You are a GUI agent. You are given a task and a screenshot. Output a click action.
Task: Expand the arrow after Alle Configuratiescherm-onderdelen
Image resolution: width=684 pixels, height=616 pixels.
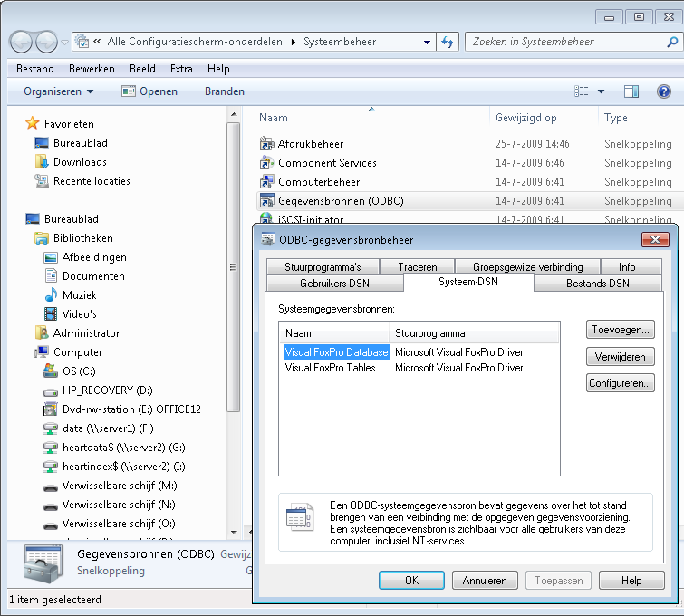point(294,42)
